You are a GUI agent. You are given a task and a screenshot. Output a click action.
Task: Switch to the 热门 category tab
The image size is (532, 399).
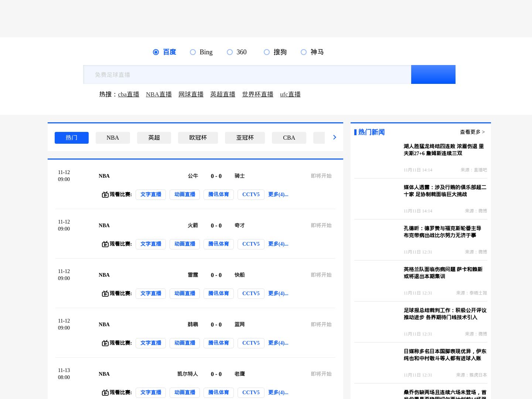click(72, 138)
